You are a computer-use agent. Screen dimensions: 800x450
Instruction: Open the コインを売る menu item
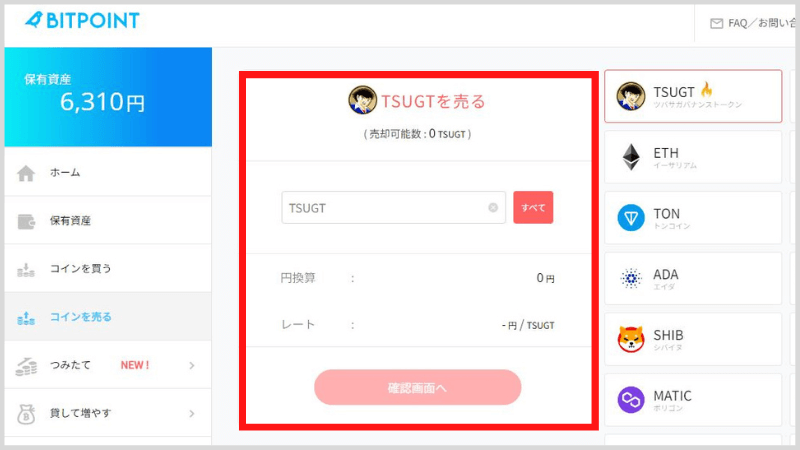tap(108, 316)
